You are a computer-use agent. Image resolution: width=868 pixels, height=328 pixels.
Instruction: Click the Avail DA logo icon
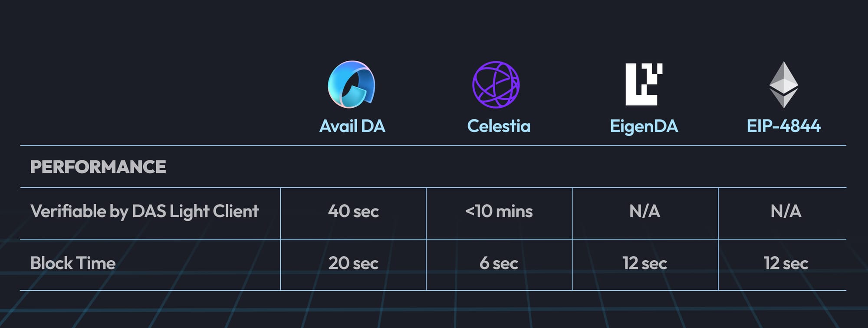(352, 84)
